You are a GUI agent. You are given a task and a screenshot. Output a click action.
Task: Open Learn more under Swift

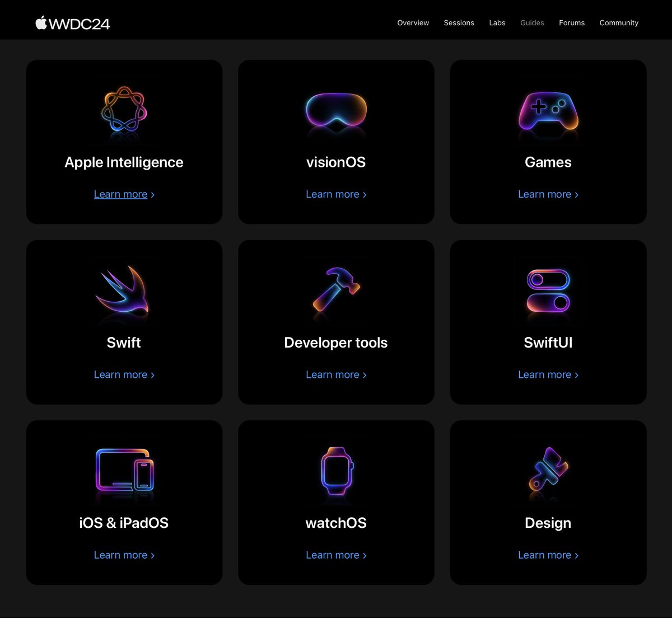[124, 374]
